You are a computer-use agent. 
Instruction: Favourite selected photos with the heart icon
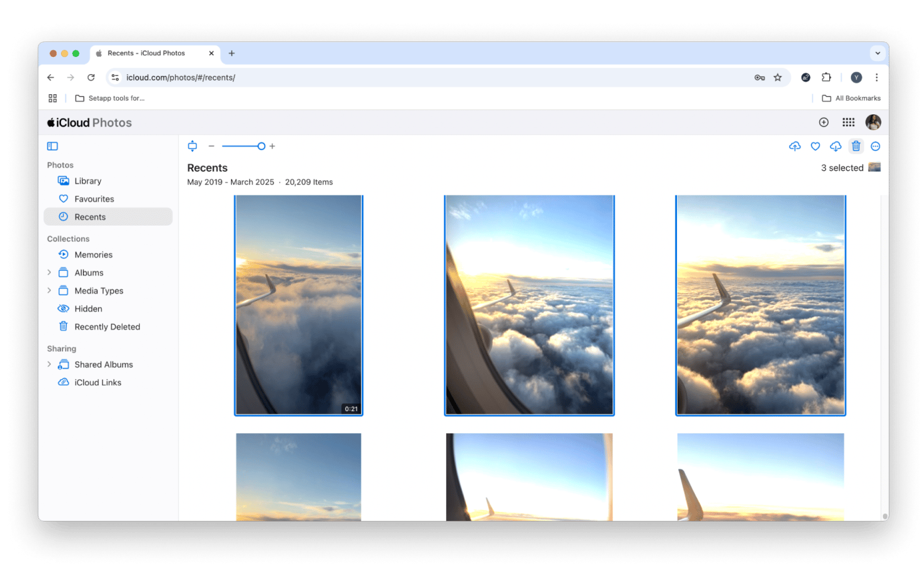point(815,146)
